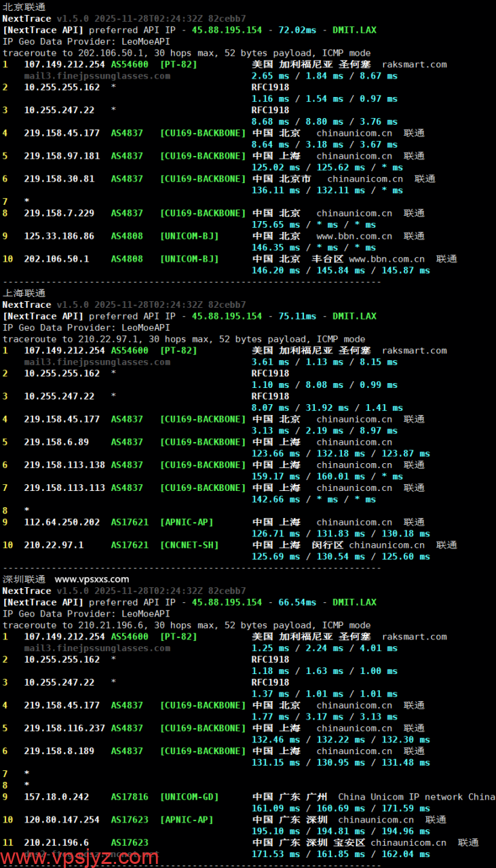This screenshot has width=496, height=868.
Task: Click latency '8.07 ms / 31.92 ms / 1.41 ms'
Action: tap(327, 408)
